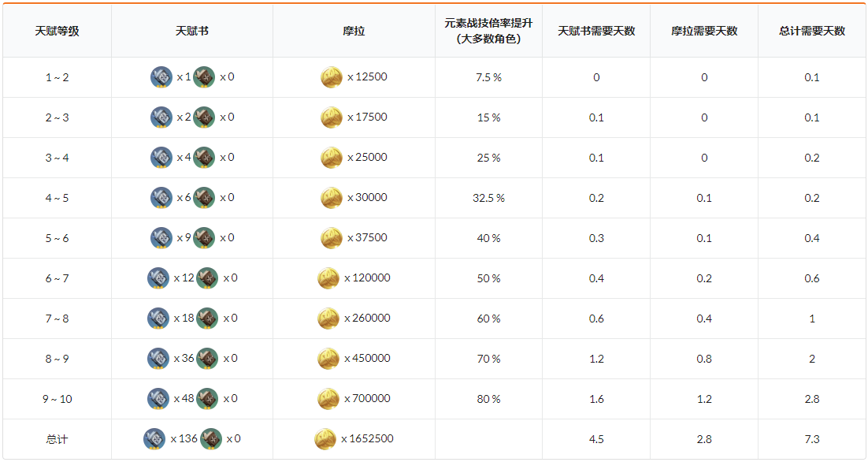Screen dimensions: 868x462
Task: Click the 摩拉 column header
Action: coord(354,31)
